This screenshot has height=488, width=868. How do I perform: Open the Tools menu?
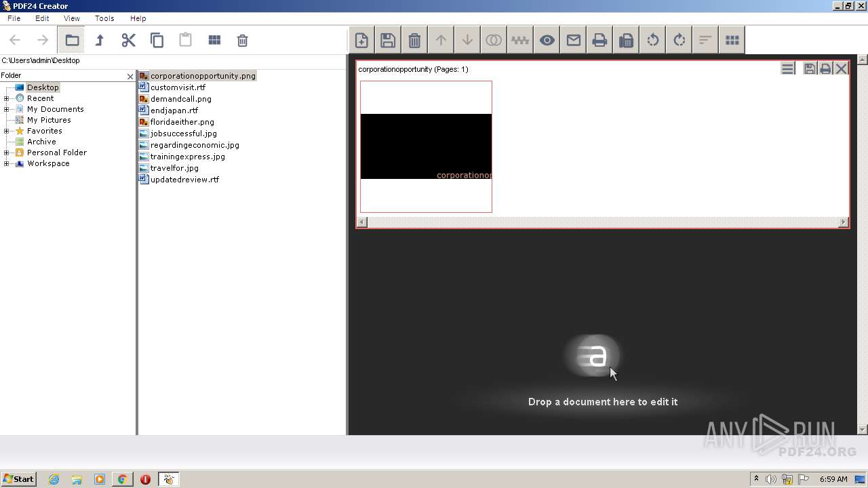[104, 18]
